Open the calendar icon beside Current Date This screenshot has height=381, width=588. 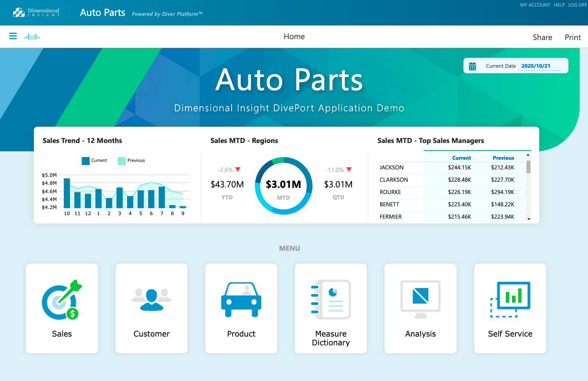tap(472, 65)
